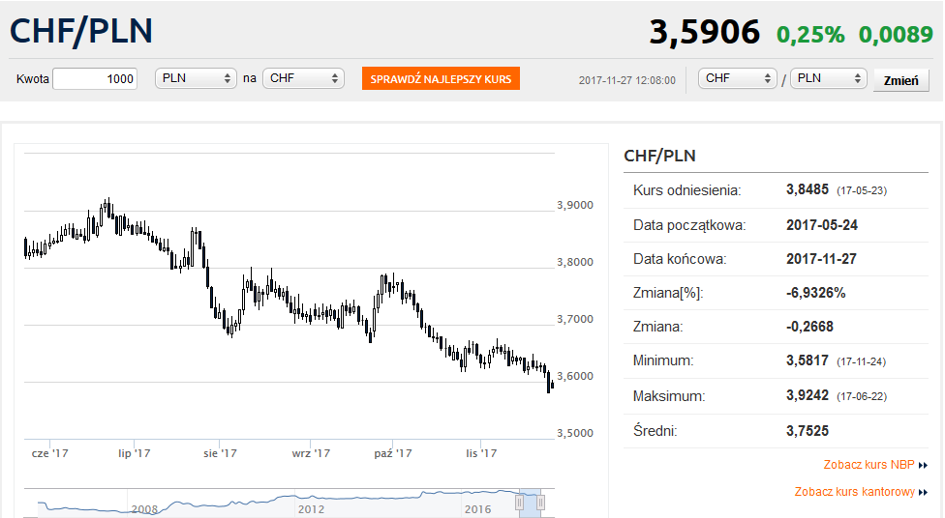
Task: Click the 3,5000 y-axis label
Action: (x=575, y=433)
